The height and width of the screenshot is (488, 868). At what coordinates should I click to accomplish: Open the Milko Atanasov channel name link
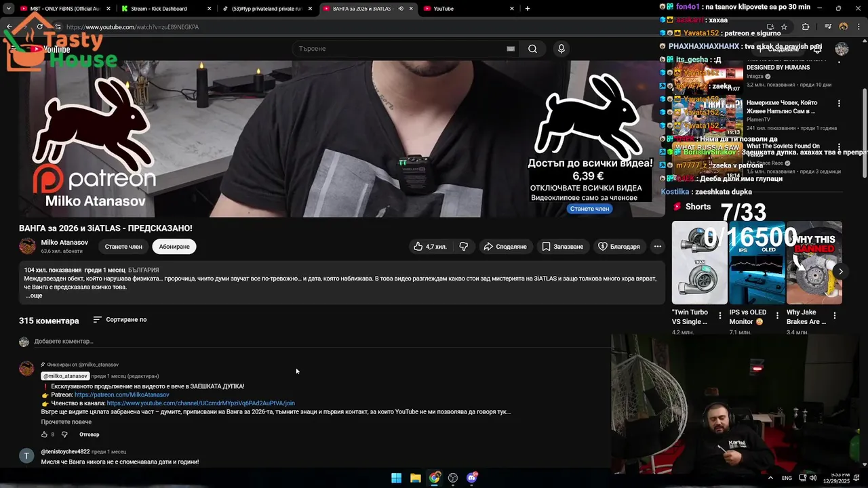coord(64,243)
